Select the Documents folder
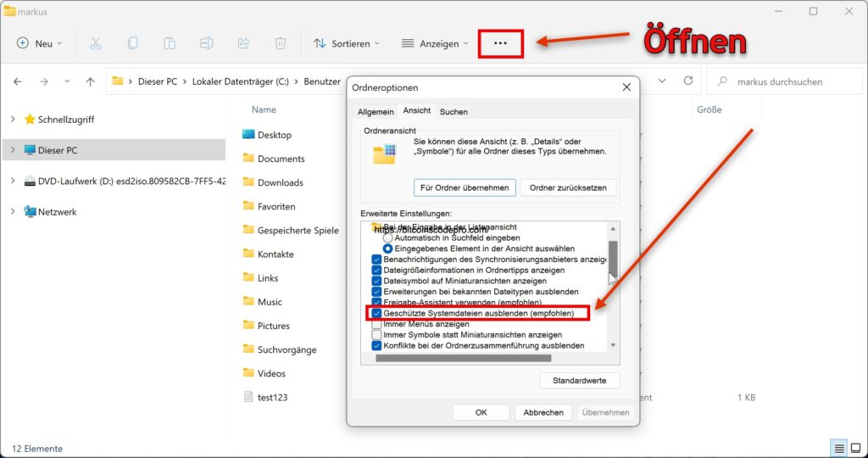The image size is (868, 458). click(274, 159)
